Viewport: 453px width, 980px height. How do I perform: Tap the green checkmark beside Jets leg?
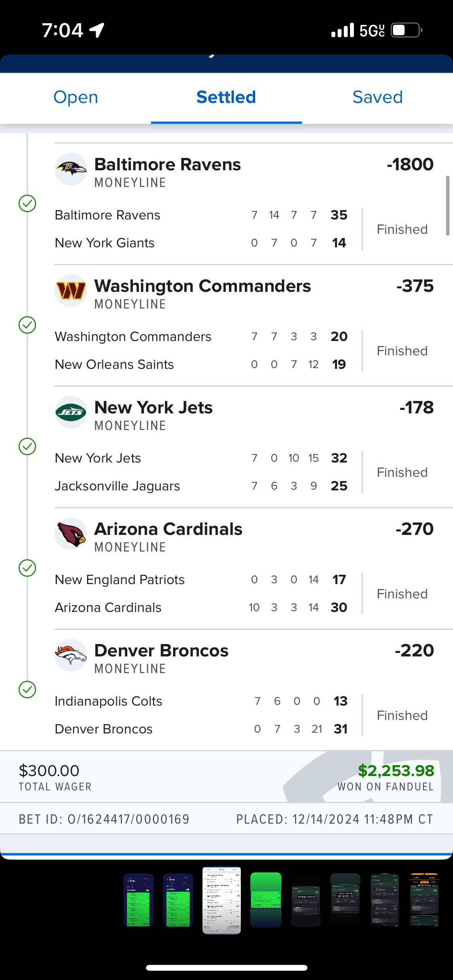27,447
